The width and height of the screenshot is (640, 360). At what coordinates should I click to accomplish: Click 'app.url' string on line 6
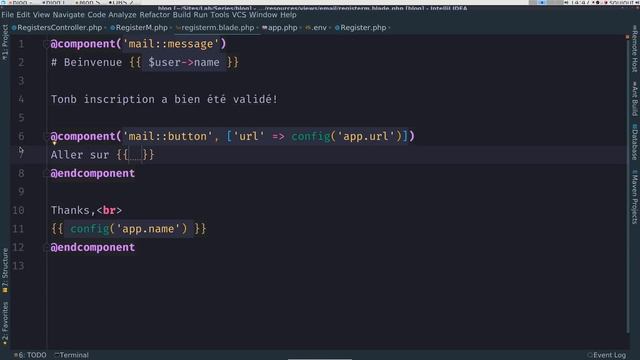coord(366,136)
